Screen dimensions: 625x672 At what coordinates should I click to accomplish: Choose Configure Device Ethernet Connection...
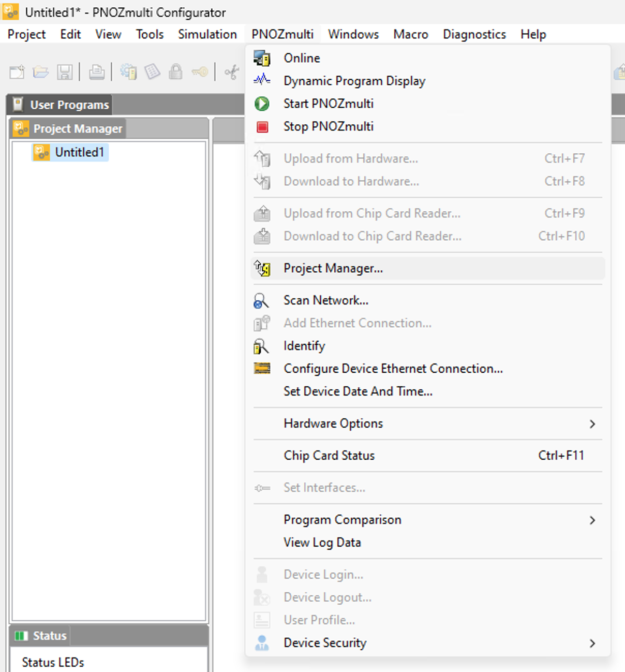tap(427, 369)
